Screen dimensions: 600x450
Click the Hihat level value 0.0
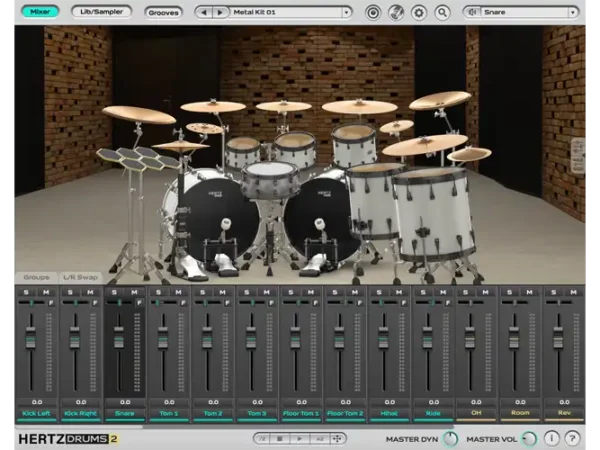[390, 402]
